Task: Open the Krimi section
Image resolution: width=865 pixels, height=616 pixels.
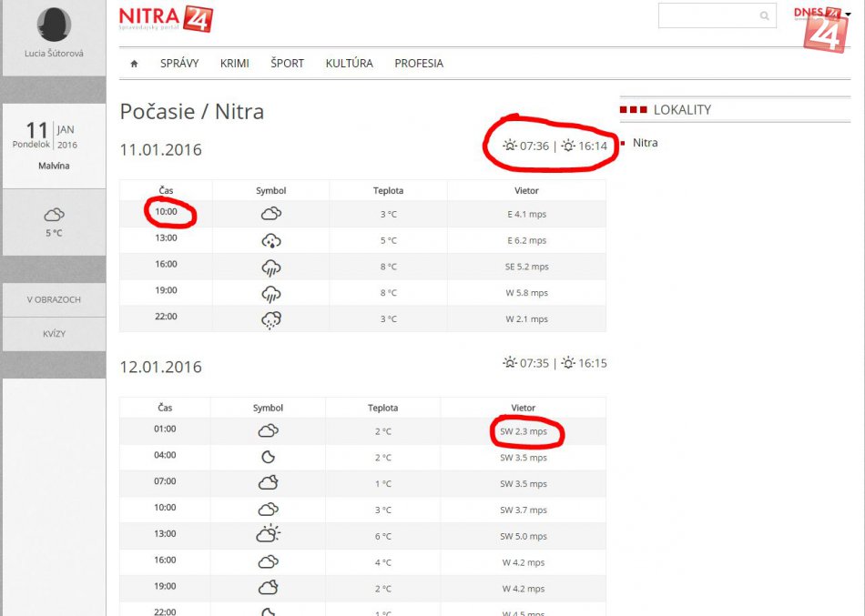Action: pos(235,64)
